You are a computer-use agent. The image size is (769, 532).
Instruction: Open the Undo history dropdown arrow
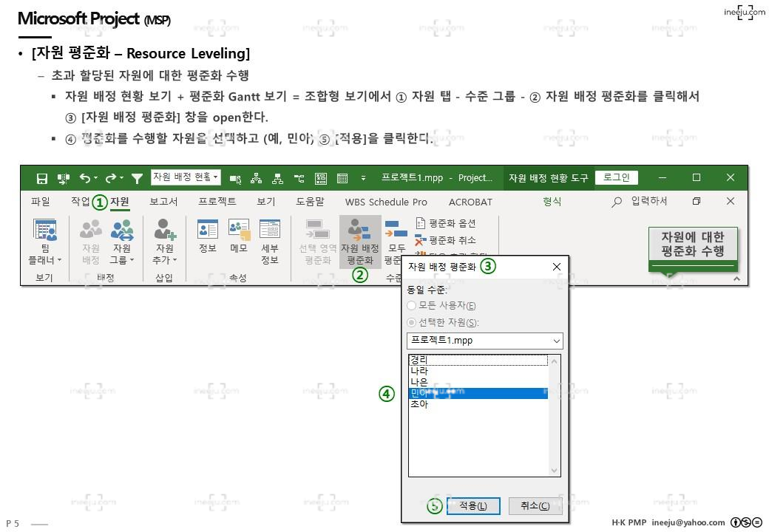click(95, 178)
